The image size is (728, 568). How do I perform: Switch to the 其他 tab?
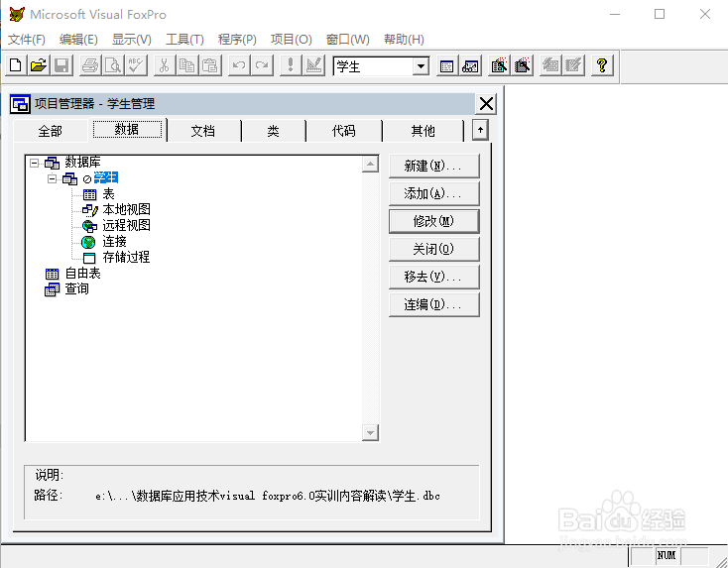pos(423,131)
